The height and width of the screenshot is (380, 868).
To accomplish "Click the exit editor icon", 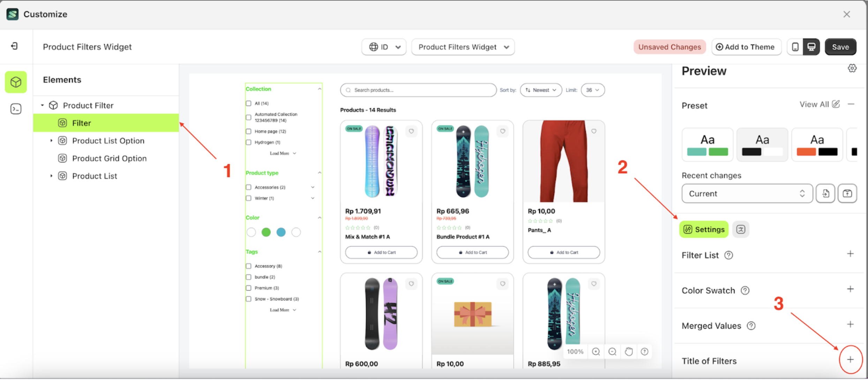I will (14, 46).
